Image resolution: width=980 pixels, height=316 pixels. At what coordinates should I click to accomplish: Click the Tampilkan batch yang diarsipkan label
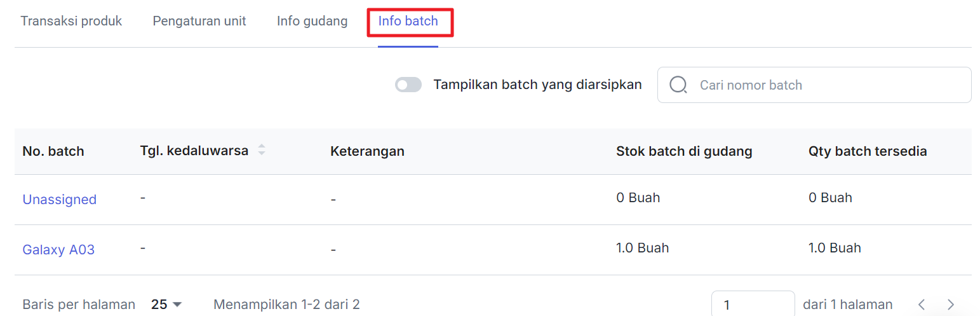(537, 85)
